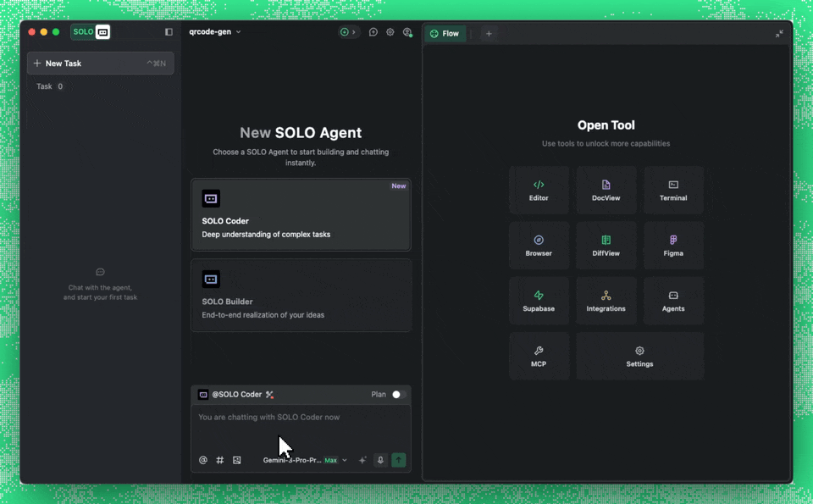Select the SOLO Coder agent card

[x=301, y=214]
